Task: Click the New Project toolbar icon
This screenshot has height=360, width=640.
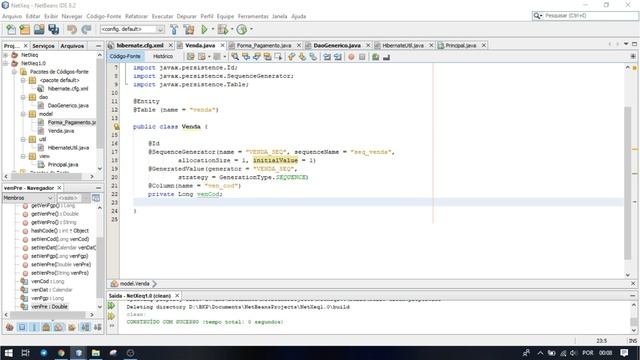Action: 25,29
